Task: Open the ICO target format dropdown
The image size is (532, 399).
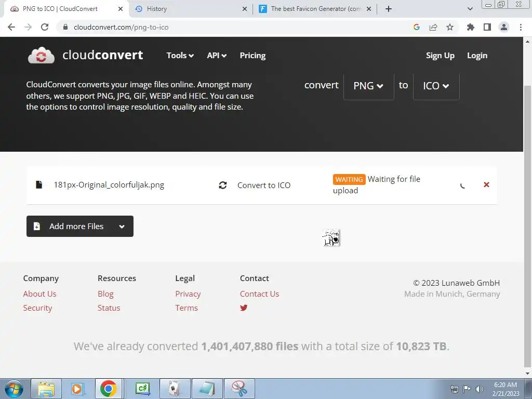Action: click(x=436, y=86)
